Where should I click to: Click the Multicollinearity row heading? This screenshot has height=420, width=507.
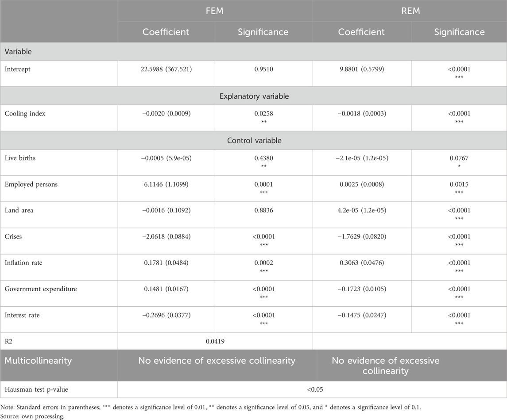click(38, 361)
